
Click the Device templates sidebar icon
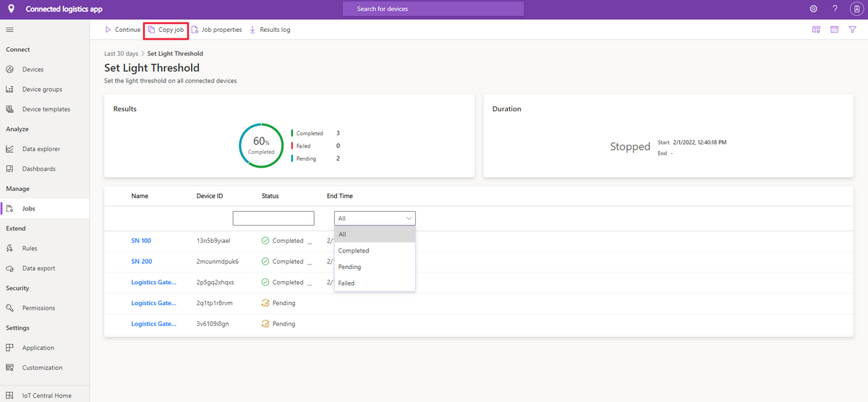tap(10, 109)
